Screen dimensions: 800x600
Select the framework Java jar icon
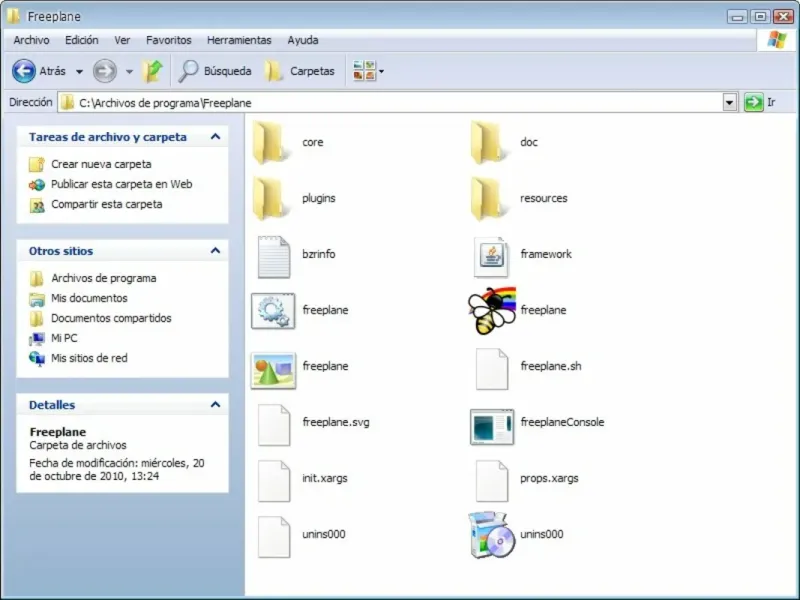click(491, 257)
